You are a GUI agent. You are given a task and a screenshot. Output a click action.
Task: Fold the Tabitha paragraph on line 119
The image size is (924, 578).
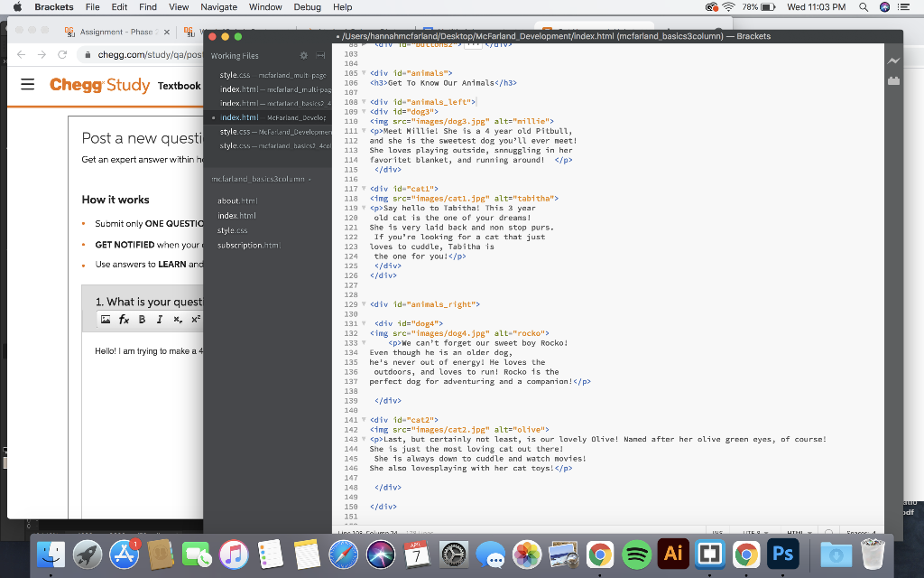click(x=365, y=209)
